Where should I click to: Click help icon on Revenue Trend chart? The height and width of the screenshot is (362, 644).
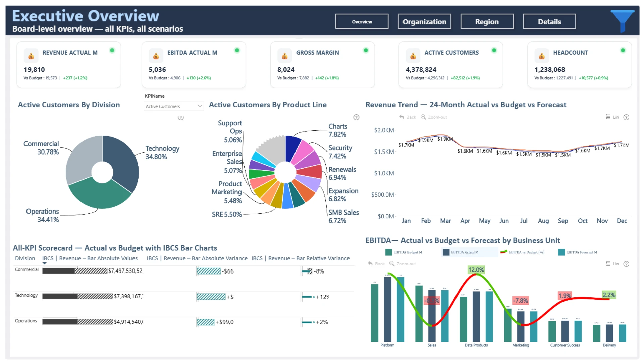626,117
